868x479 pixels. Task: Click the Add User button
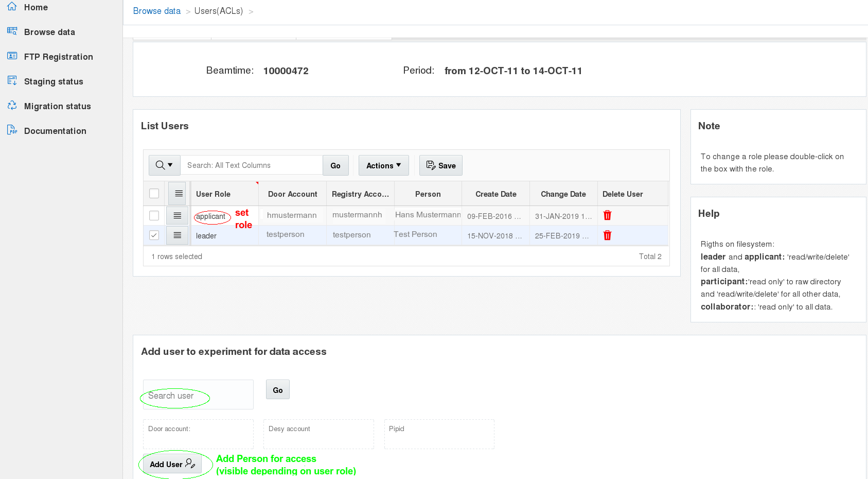pos(172,464)
